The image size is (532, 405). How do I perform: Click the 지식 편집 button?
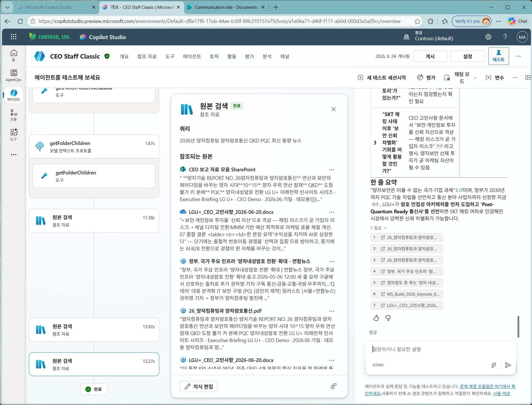(x=199, y=386)
